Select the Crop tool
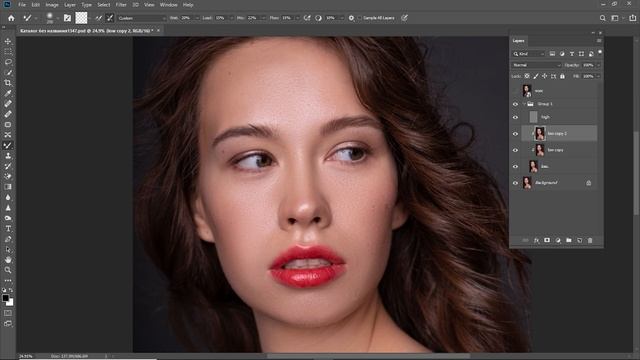 pyautogui.click(x=8, y=83)
